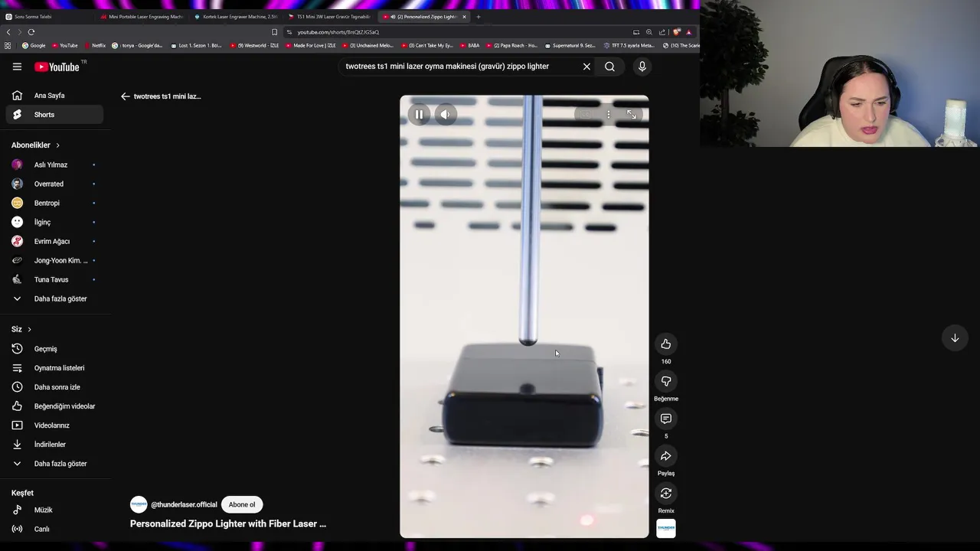Select Shorts in the sidebar

click(54, 115)
